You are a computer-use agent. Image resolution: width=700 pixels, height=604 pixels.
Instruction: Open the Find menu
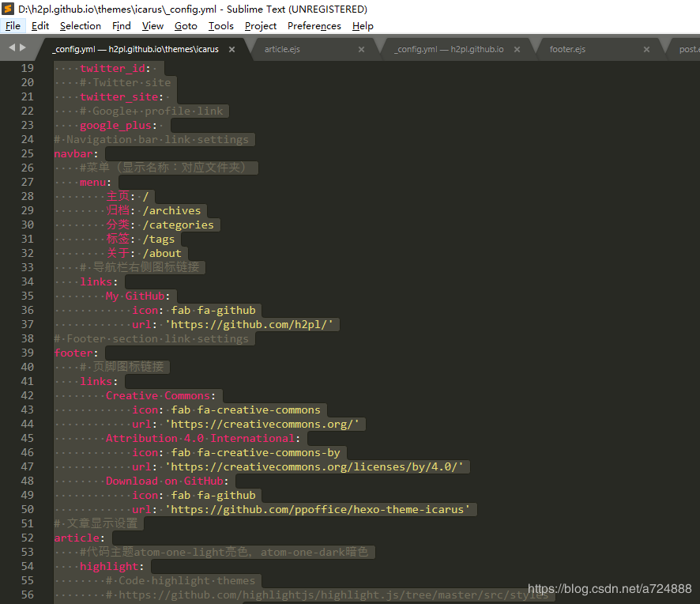pyautogui.click(x=122, y=26)
